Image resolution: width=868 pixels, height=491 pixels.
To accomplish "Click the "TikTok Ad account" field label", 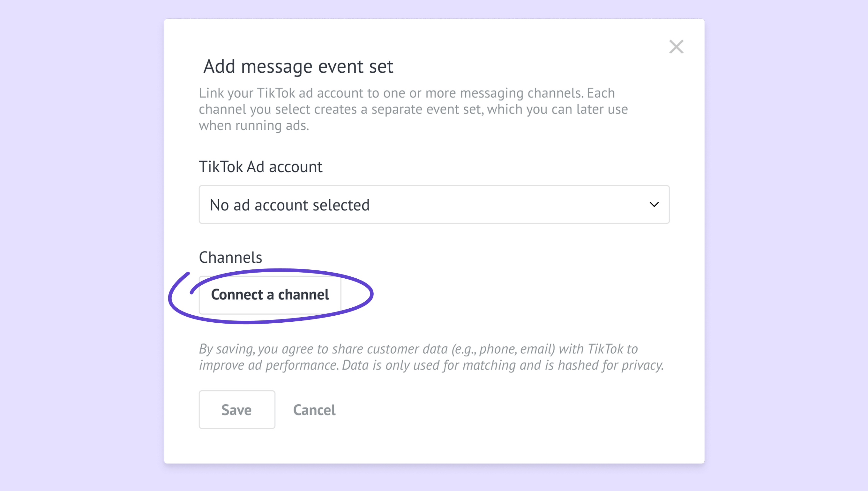I will (260, 166).
